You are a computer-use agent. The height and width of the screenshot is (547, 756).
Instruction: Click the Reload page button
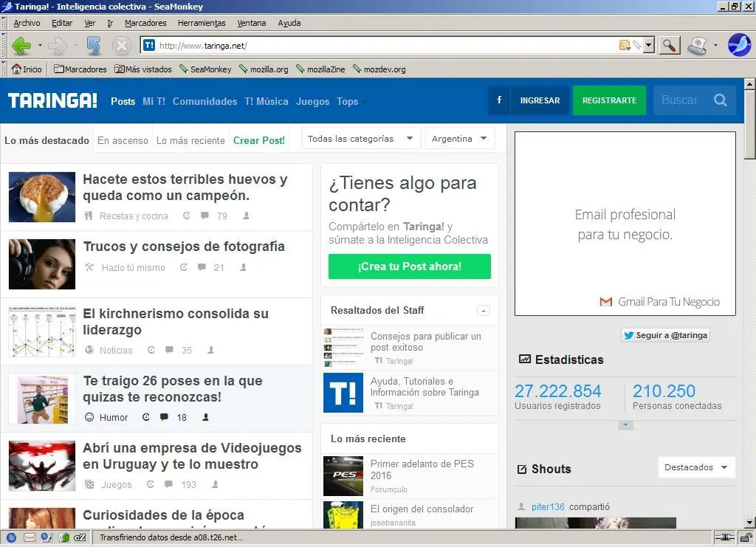click(94, 46)
